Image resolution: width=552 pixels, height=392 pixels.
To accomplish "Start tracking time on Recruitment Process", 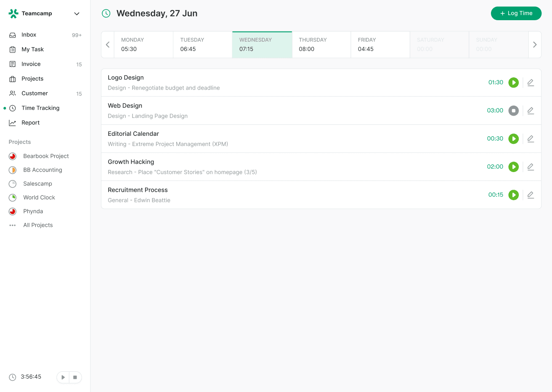I will 514,195.
